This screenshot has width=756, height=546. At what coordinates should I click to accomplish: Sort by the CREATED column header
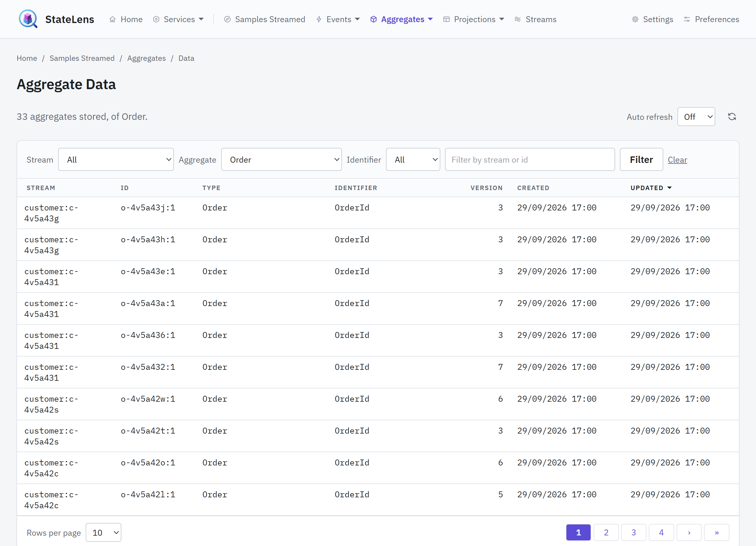(x=533, y=188)
